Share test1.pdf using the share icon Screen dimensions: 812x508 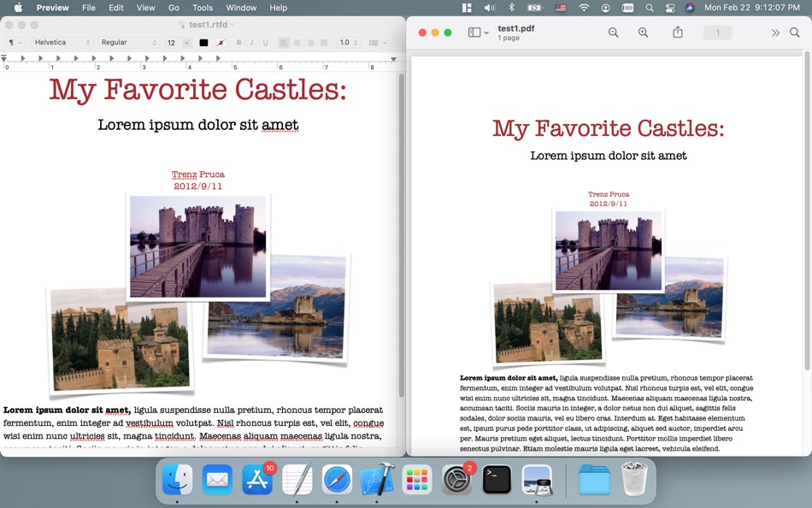click(677, 32)
